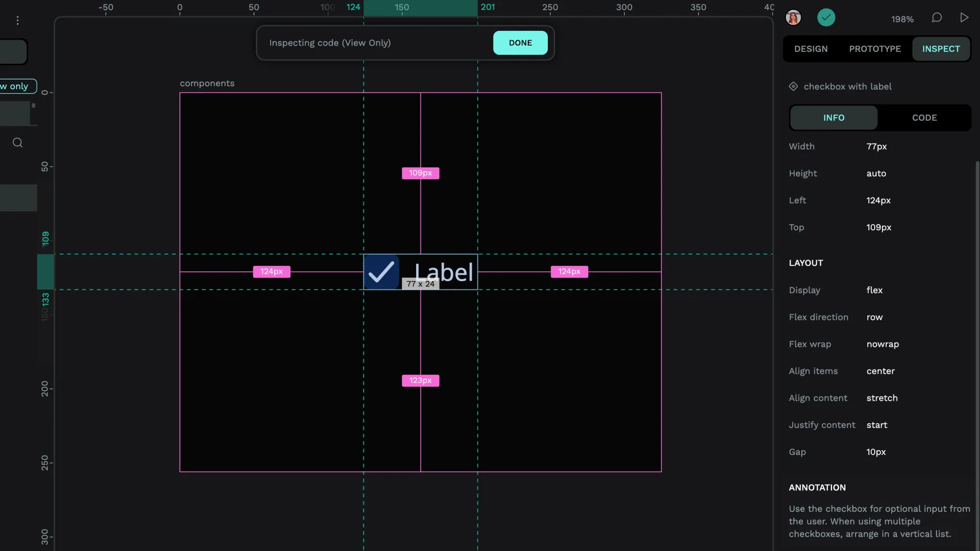Image resolution: width=980 pixels, height=551 pixels.
Task: Click the green checkmark status icon
Action: (x=826, y=17)
